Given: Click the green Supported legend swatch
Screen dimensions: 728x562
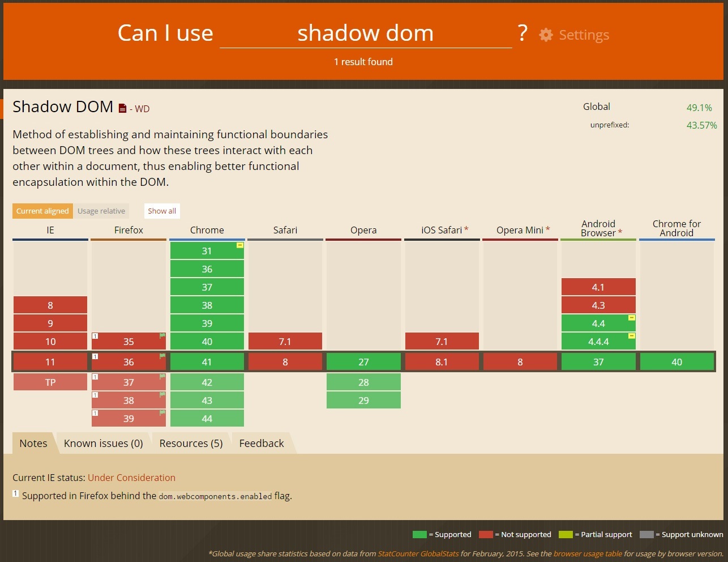Looking at the screenshot, I should click(x=419, y=534).
